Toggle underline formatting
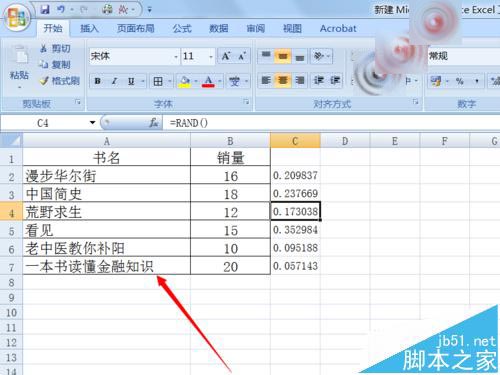Viewport: 500px width, 375px height. (131, 81)
